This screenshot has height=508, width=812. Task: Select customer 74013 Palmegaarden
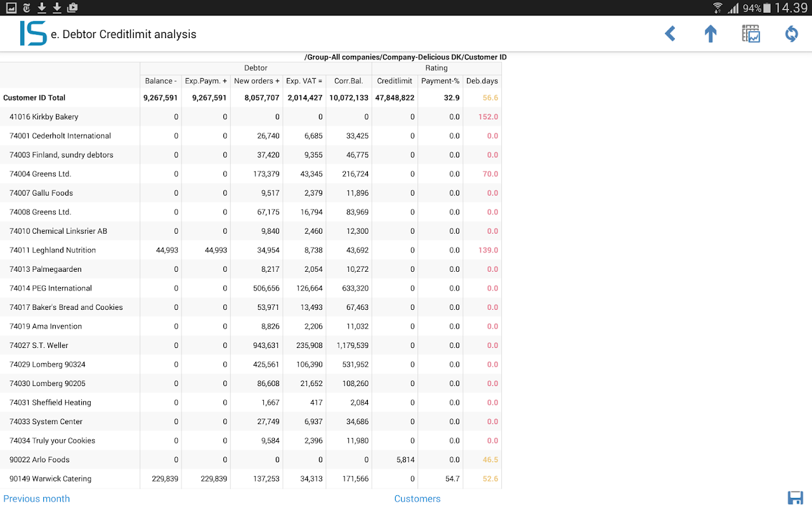(251, 269)
